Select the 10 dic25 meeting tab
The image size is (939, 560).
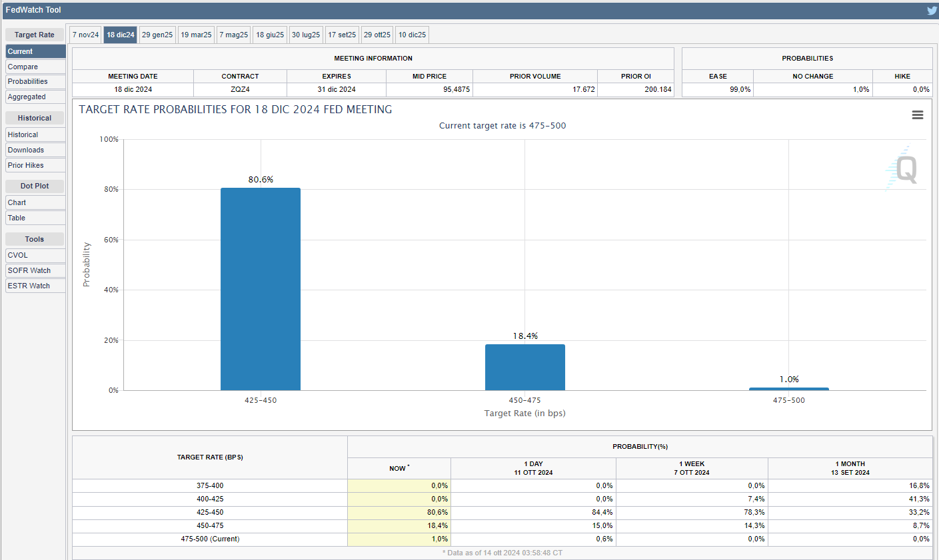[x=412, y=35]
